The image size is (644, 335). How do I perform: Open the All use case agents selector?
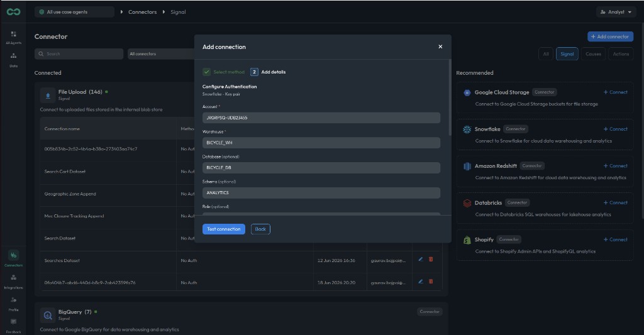tap(74, 12)
